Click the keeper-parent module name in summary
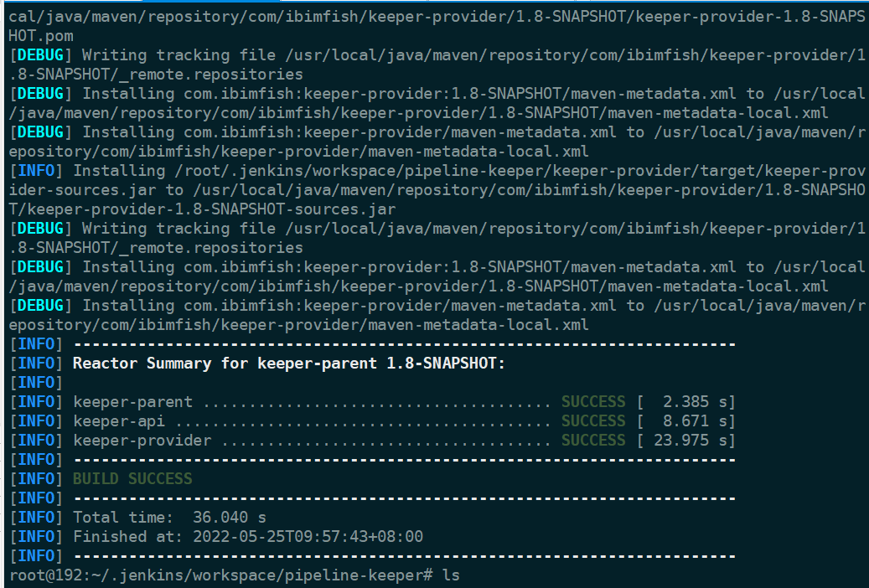The width and height of the screenshot is (869, 588). pos(132,402)
